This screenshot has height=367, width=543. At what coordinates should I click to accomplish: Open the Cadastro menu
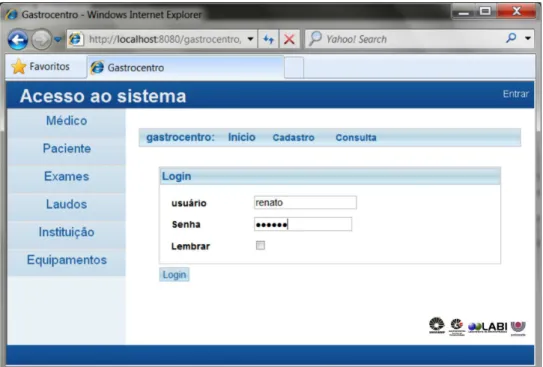click(x=293, y=137)
